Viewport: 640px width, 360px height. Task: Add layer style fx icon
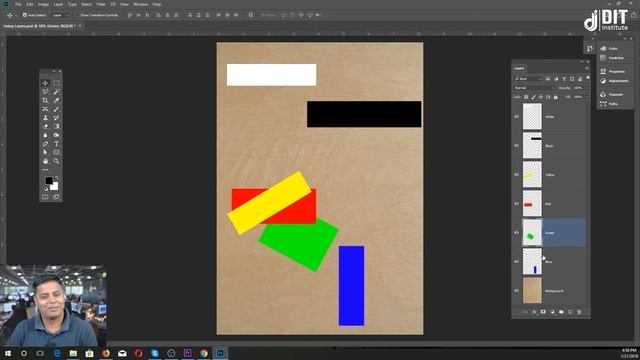(534, 312)
